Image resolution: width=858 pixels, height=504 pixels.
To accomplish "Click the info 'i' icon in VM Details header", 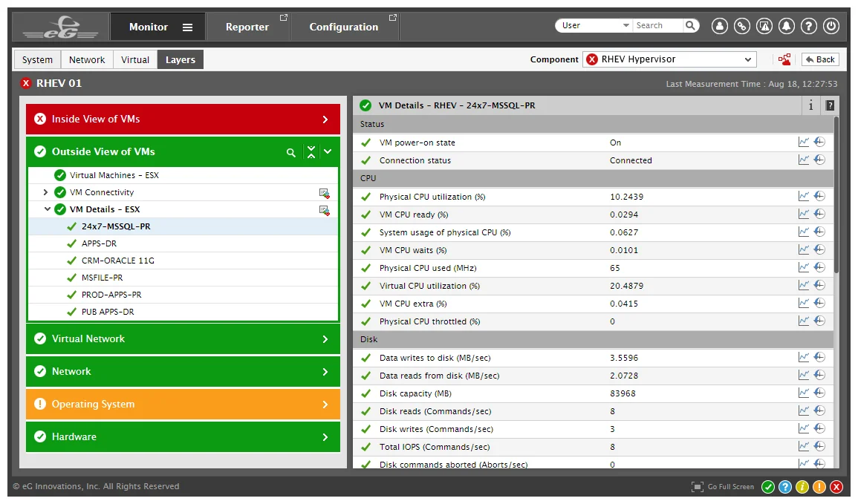I will click(811, 105).
